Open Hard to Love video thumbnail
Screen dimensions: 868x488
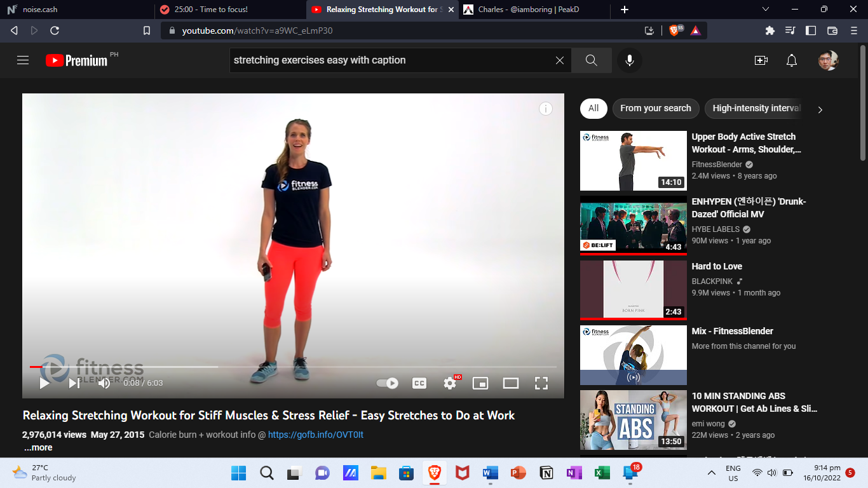[634, 290]
